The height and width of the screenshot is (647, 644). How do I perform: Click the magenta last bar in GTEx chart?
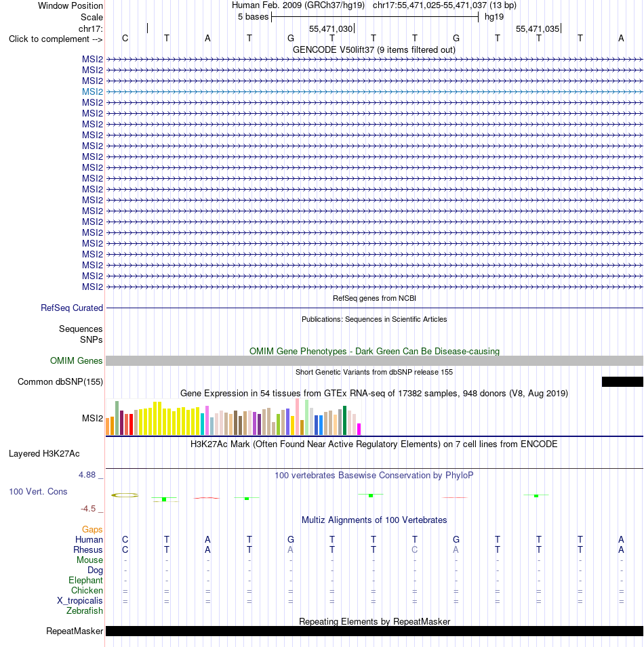coord(359,429)
